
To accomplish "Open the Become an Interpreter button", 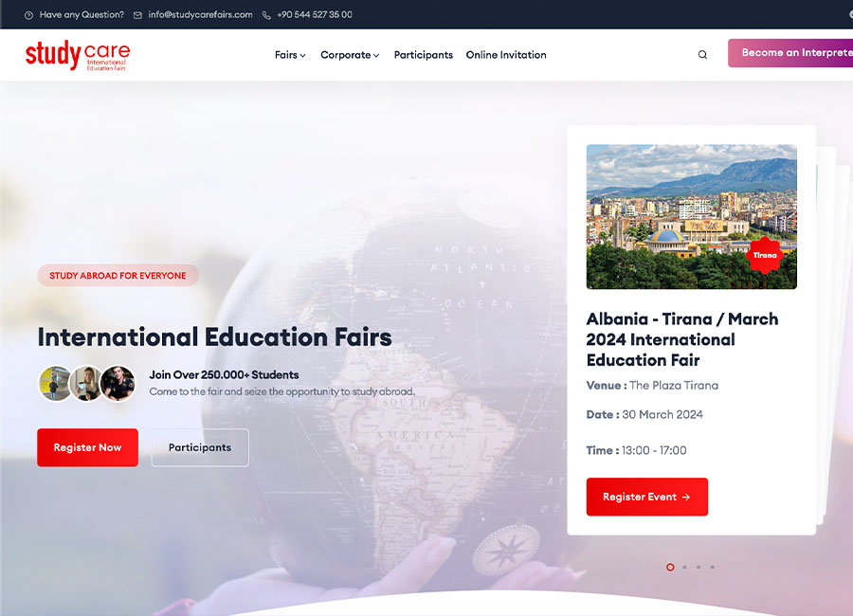I will [x=790, y=53].
